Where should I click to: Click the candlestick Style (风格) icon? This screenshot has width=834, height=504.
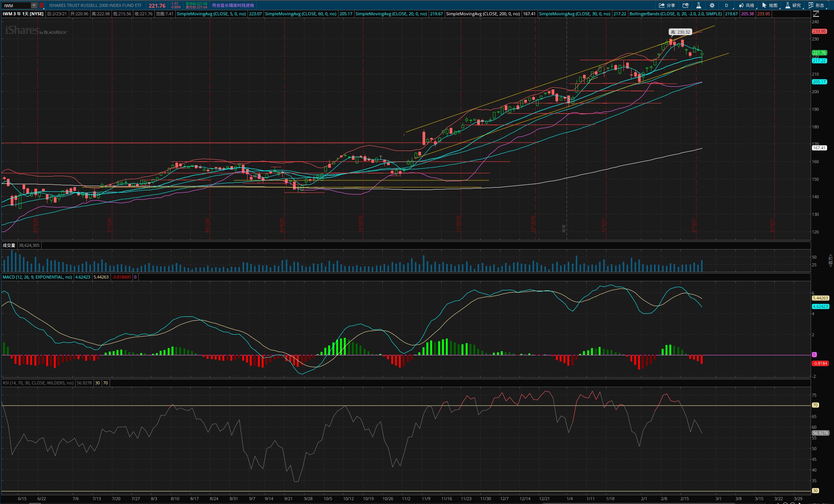tap(746, 5)
